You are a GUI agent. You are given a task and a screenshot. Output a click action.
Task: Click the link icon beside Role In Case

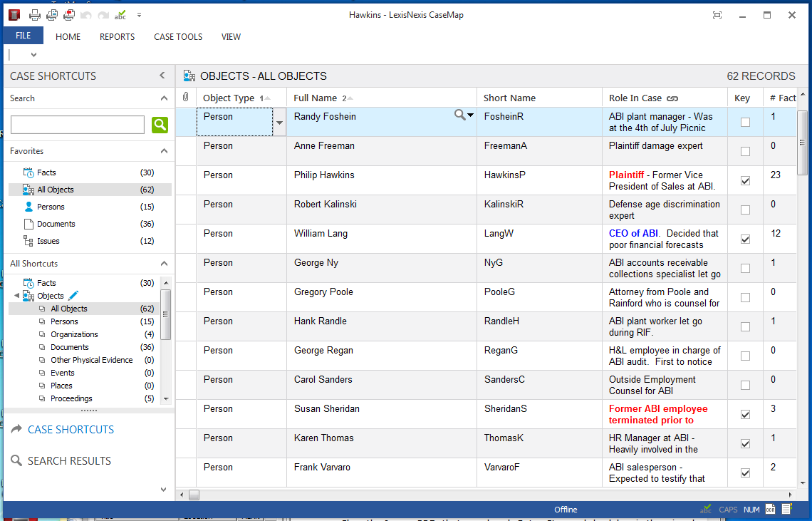672,98
